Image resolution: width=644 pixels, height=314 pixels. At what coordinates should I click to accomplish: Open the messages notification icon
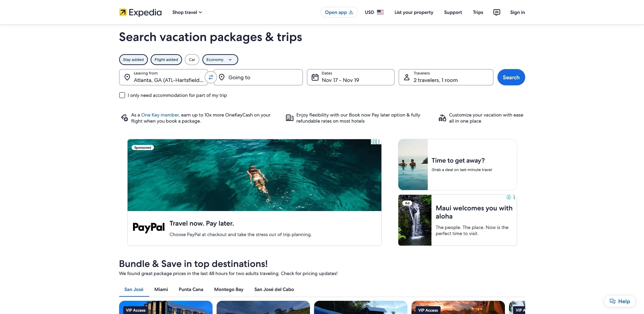coord(496,12)
